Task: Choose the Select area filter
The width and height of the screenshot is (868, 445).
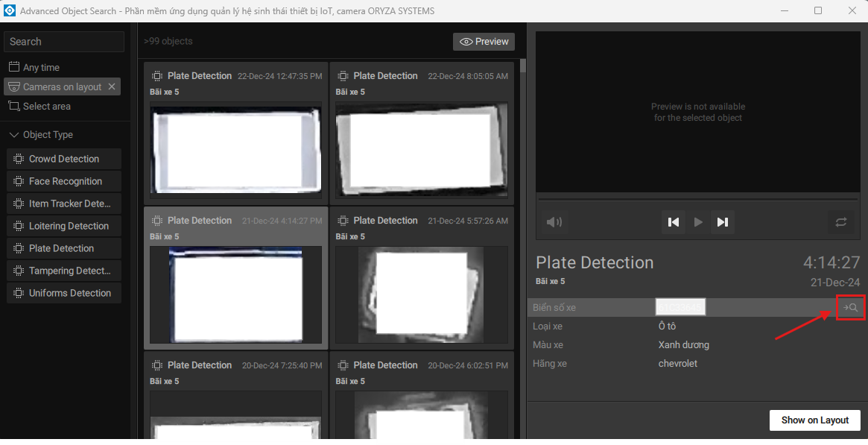Action: click(39, 107)
